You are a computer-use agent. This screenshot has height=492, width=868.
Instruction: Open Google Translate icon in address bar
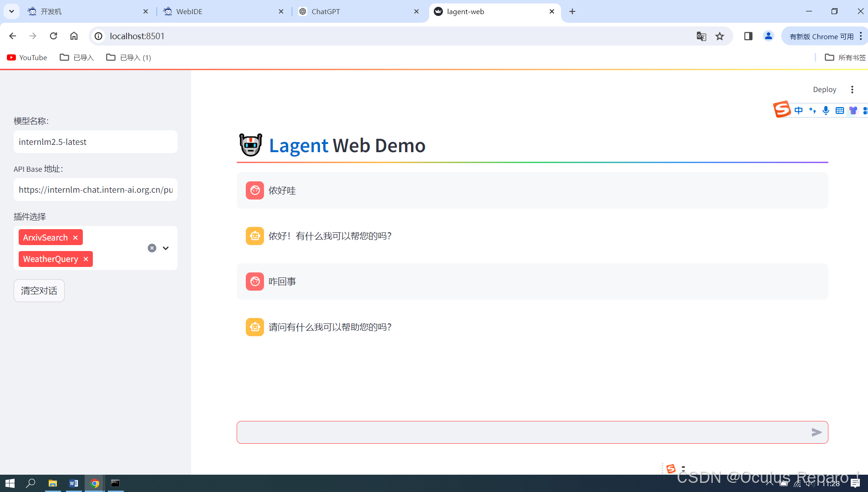click(701, 36)
